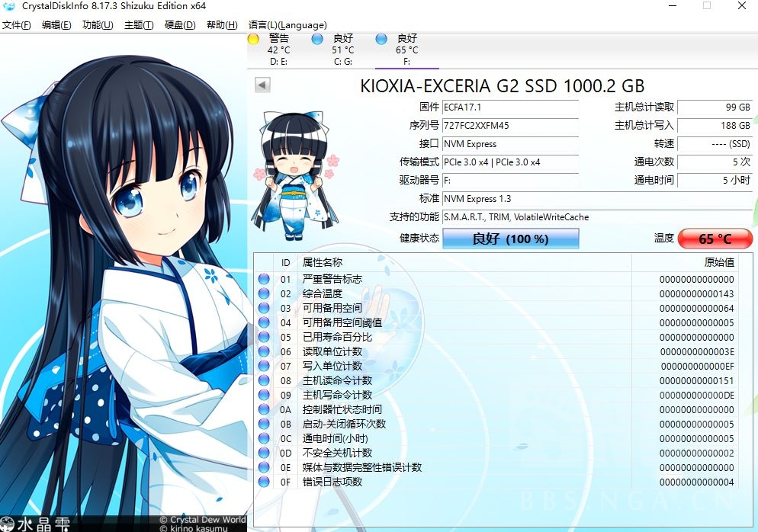Click the yellow warning icon above drive D: E:

254,38
